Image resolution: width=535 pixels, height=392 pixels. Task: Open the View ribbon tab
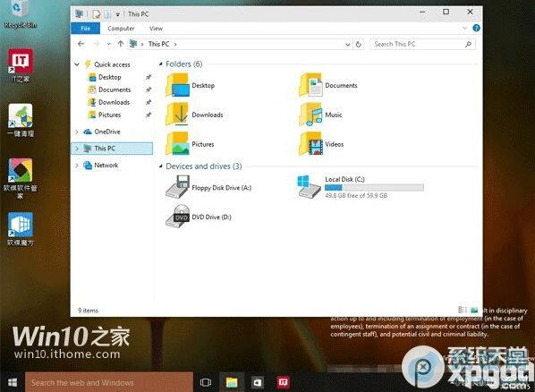[156, 29]
